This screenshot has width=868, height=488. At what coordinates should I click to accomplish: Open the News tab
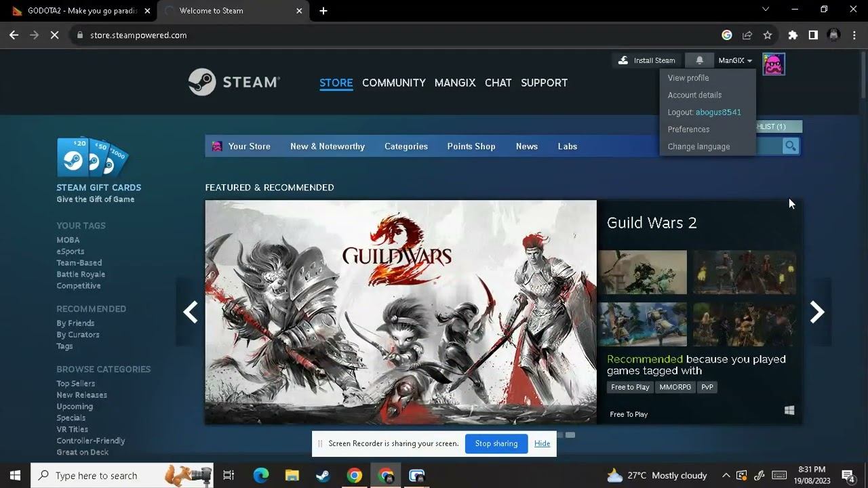pos(527,146)
